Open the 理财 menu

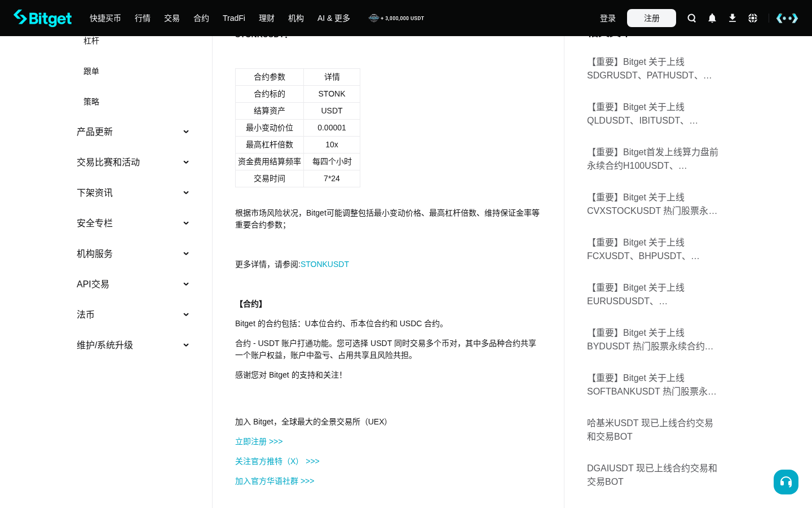(267, 18)
